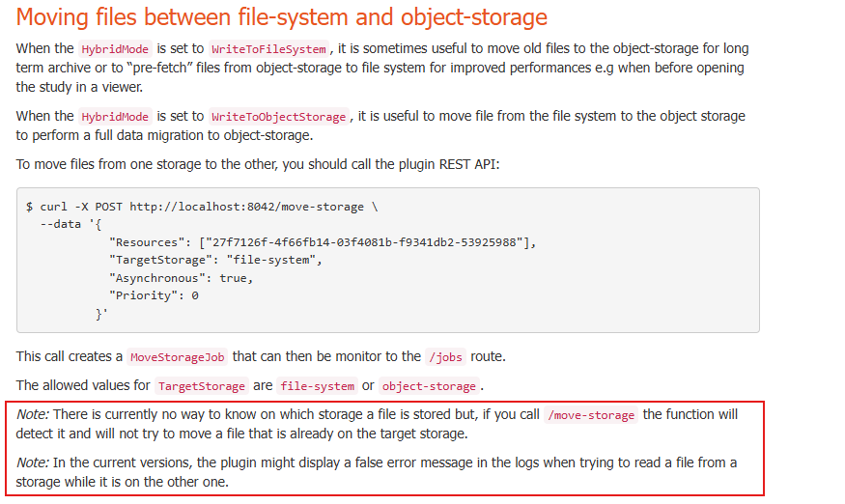Click the HybridMode code tag in the second paragraph

click(x=115, y=117)
